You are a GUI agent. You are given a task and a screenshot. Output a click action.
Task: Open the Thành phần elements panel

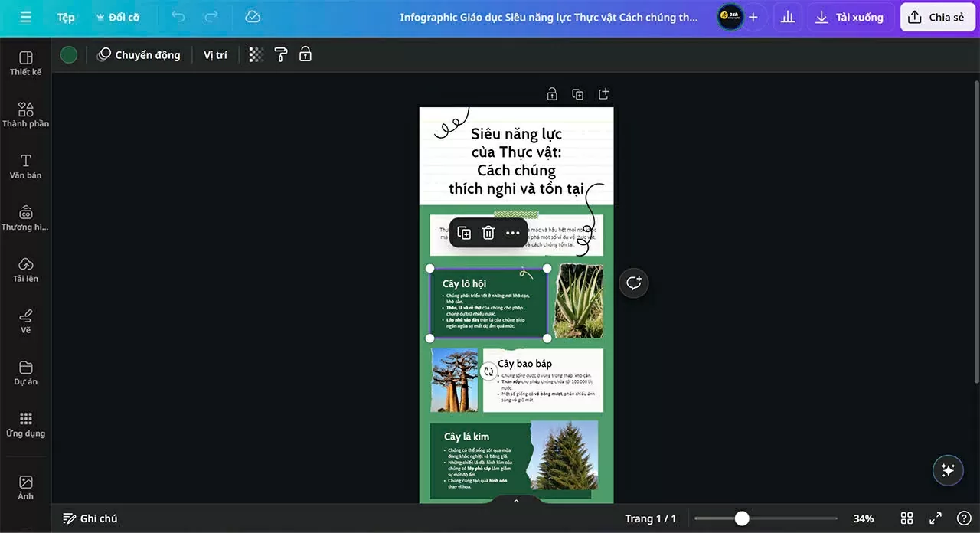(25, 115)
